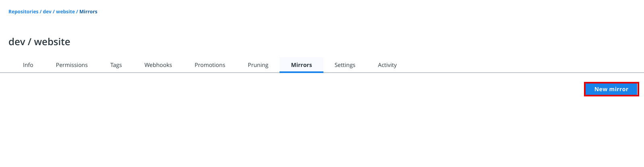This screenshot has width=644, height=167.
Task: Click the active Mirrors tab
Action: pyautogui.click(x=301, y=65)
